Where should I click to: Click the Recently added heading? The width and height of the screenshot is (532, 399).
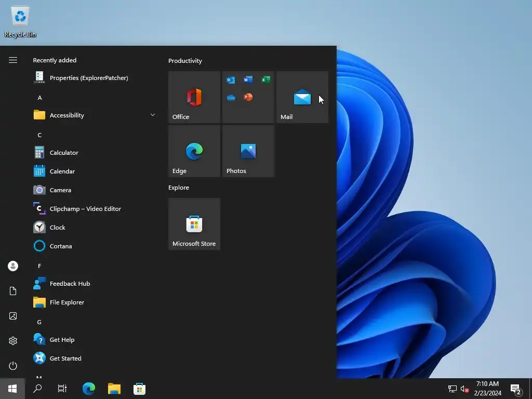pyautogui.click(x=55, y=60)
